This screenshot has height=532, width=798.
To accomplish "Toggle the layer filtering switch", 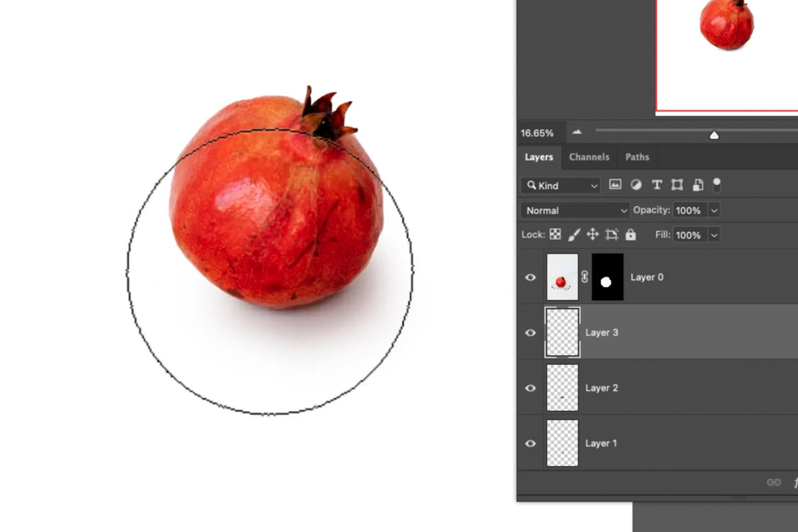I will (717, 185).
